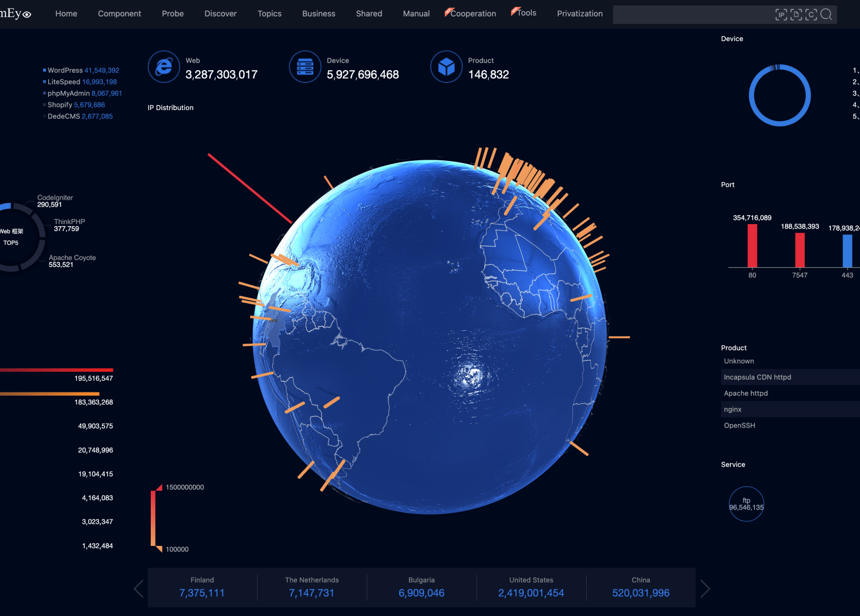Click the Web browser icon showing 3,287,303,017

[164, 67]
